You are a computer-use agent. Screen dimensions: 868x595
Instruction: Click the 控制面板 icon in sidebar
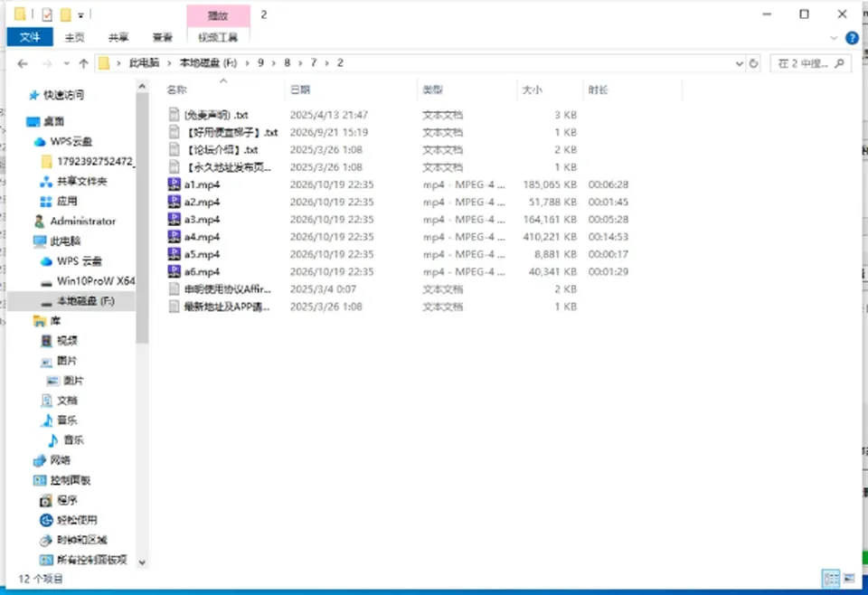(x=39, y=480)
